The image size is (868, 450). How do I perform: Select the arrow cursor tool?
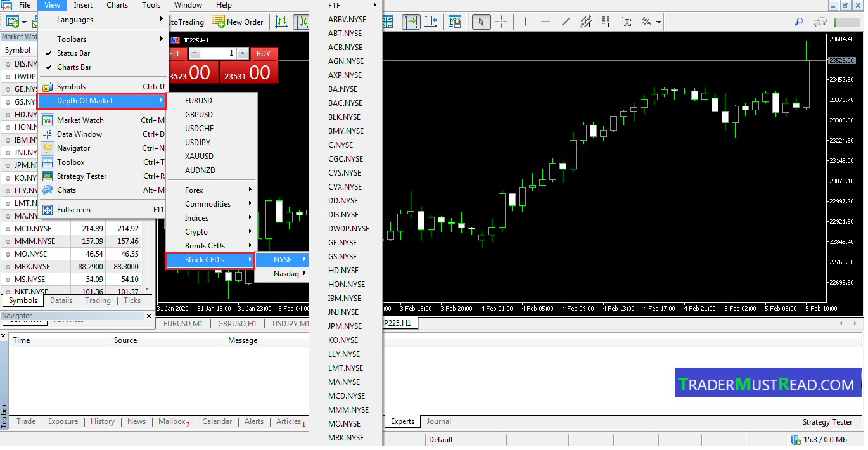point(481,22)
